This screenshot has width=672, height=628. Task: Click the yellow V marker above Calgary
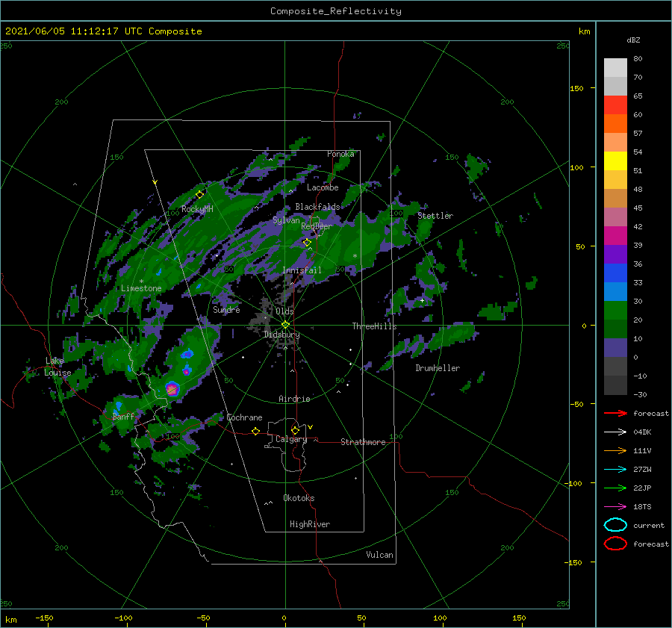(x=310, y=427)
